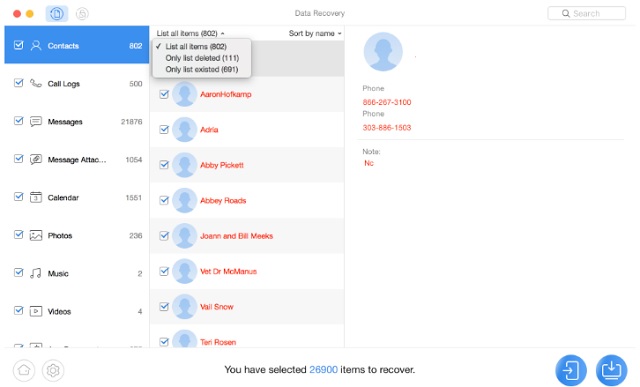The width and height of the screenshot is (640, 387).
Task: Choose Only list deleted (111) option
Action: click(x=202, y=58)
